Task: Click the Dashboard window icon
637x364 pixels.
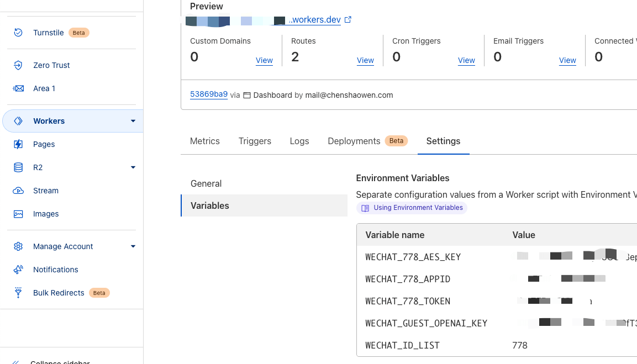Action: (246, 95)
